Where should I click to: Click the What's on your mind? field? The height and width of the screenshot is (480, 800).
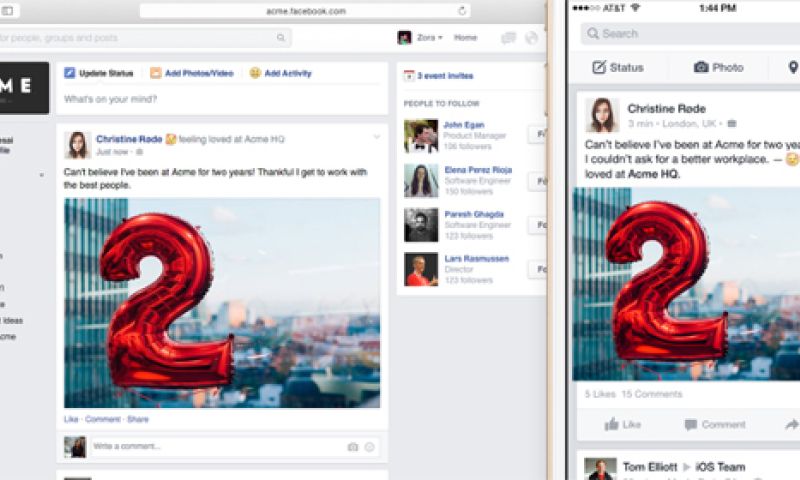coord(221,99)
